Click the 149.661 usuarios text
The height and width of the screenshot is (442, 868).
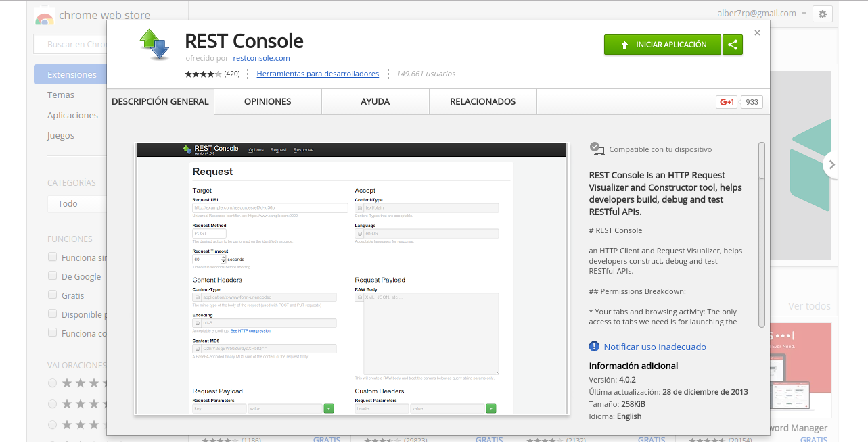coord(426,74)
